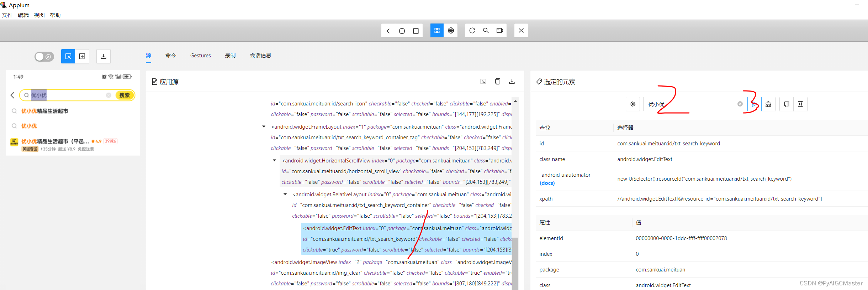Open the 源 (Source) tab
868x290 pixels.
pyautogui.click(x=149, y=56)
